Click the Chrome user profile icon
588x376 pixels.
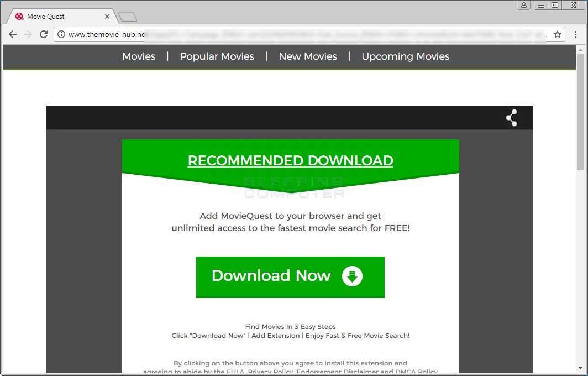tap(523, 6)
